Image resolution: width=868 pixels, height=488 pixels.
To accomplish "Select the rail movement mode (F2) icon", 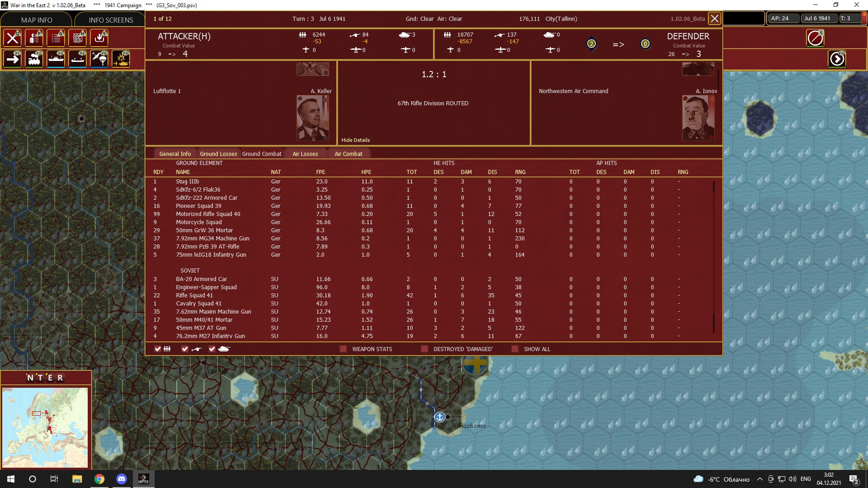I will coord(34,59).
